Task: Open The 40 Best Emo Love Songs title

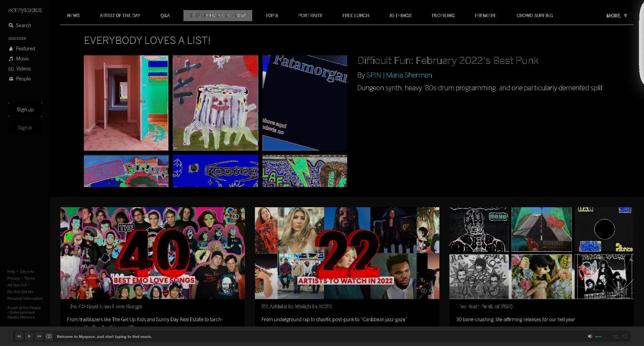Action: [105, 306]
